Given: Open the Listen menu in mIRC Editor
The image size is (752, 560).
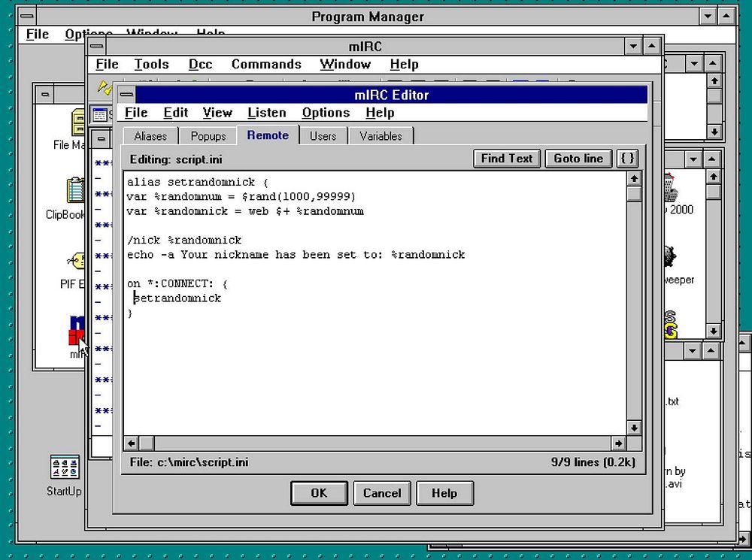Looking at the screenshot, I should tap(266, 113).
